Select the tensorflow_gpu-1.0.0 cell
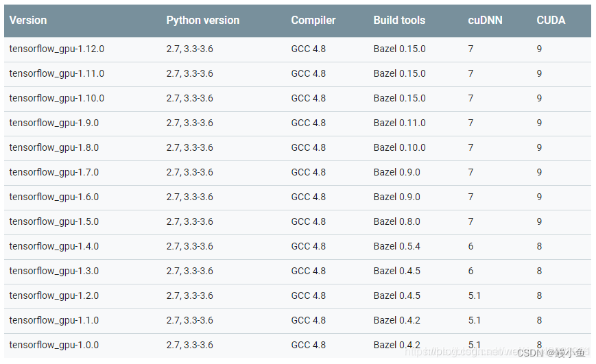Screen dimensions: 596x364 (x=54, y=345)
